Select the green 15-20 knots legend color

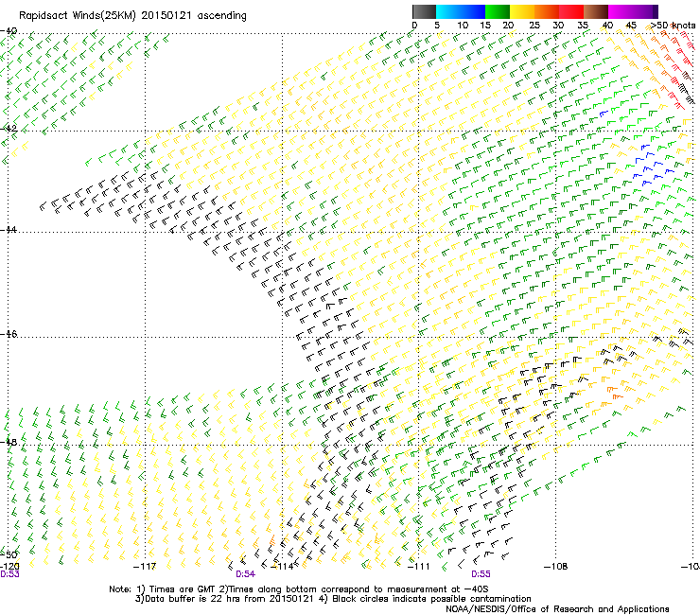point(498,11)
